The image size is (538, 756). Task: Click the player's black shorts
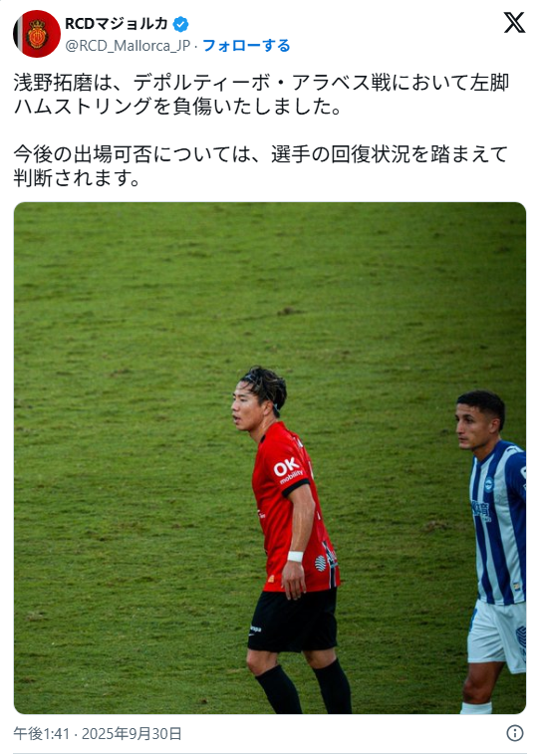[293, 621]
